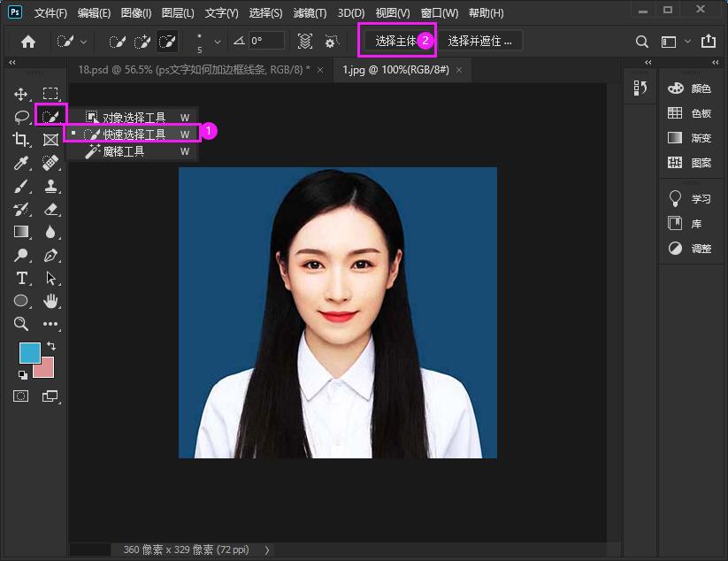Open the 文件(F) menu
This screenshot has height=561, width=728.
[50, 13]
